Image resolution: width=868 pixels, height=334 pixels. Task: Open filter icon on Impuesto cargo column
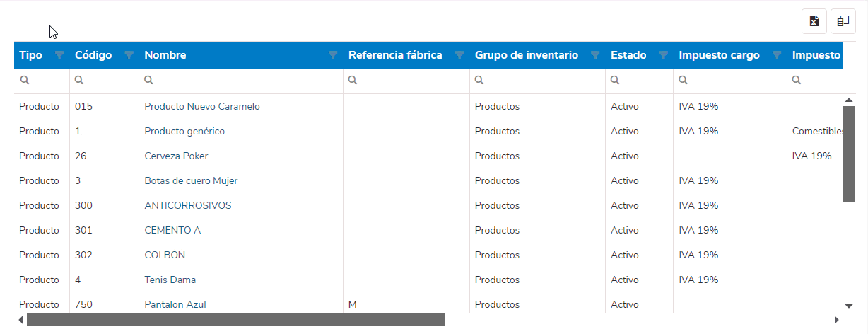pos(777,55)
